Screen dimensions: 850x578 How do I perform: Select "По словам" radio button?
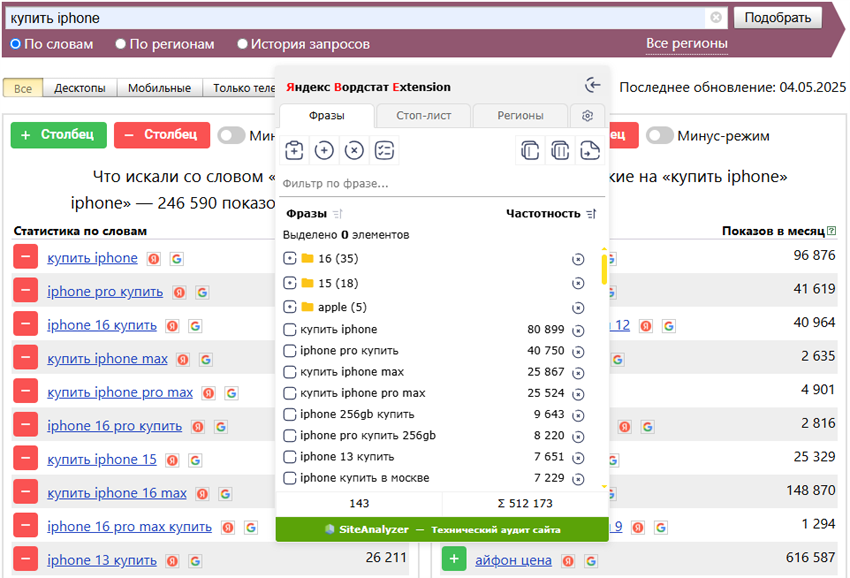click(16, 44)
